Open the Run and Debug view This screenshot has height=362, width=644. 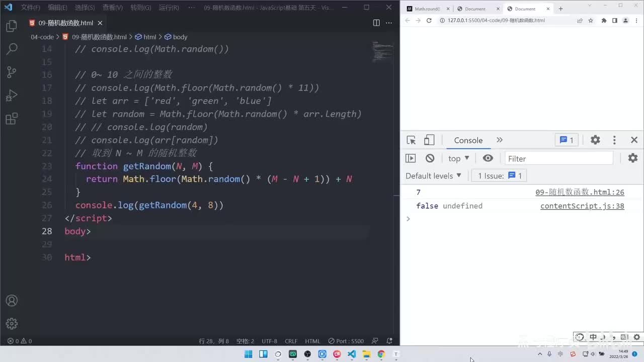(x=12, y=96)
